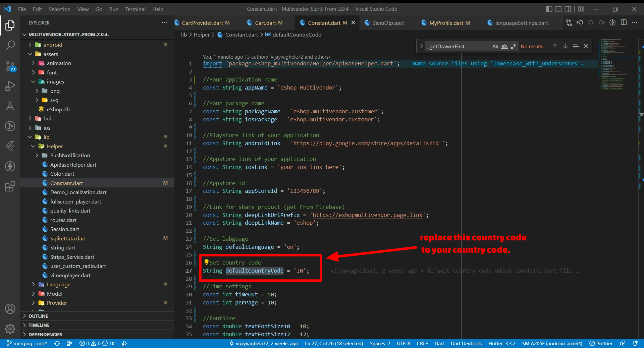
Task: Click the Manage settings gear icon
Action: coord(10,329)
